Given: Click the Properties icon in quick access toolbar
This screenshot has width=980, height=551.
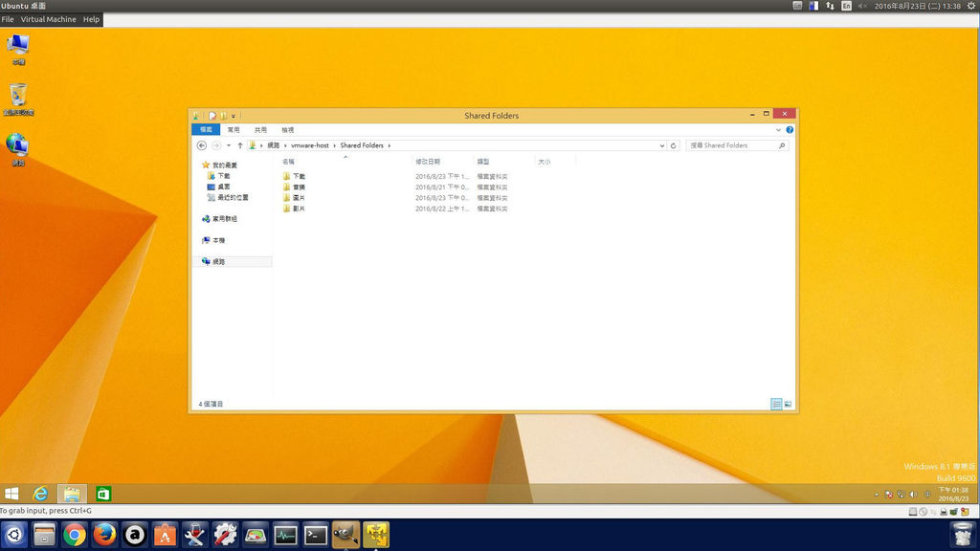Looking at the screenshot, I should tap(212, 116).
